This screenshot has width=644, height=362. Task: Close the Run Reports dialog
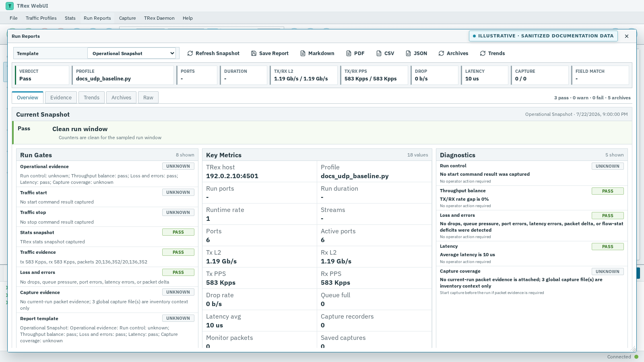(627, 36)
